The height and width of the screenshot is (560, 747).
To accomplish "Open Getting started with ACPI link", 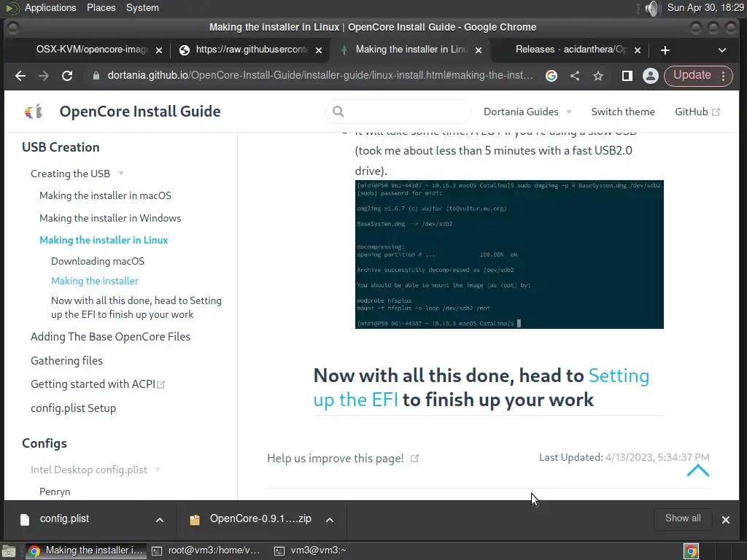I will click(98, 384).
